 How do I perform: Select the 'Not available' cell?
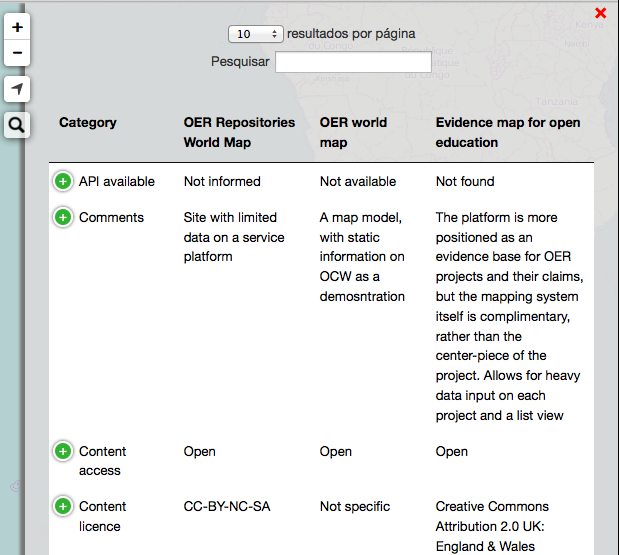coord(358,182)
